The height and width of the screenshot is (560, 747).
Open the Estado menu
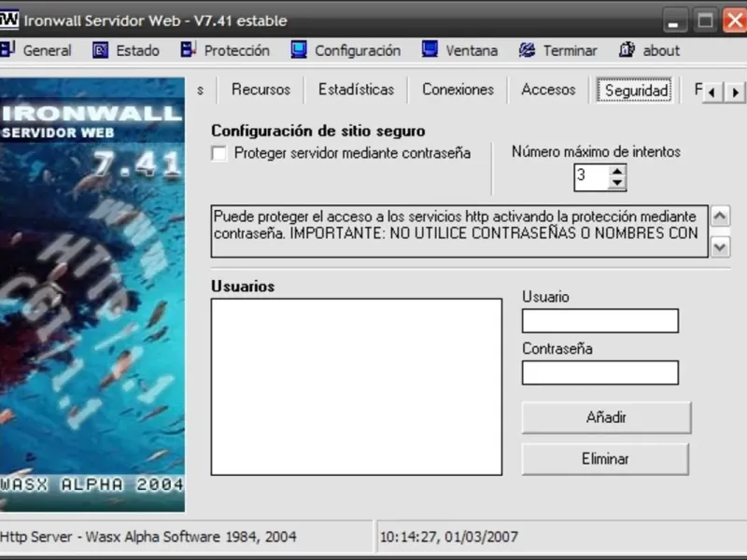click(x=137, y=50)
